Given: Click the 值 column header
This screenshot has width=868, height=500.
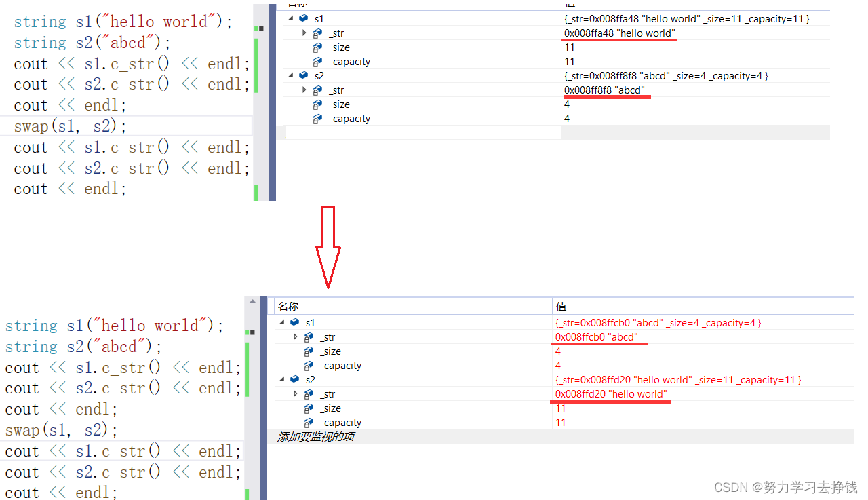Looking at the screenshot, I should 703,307.
